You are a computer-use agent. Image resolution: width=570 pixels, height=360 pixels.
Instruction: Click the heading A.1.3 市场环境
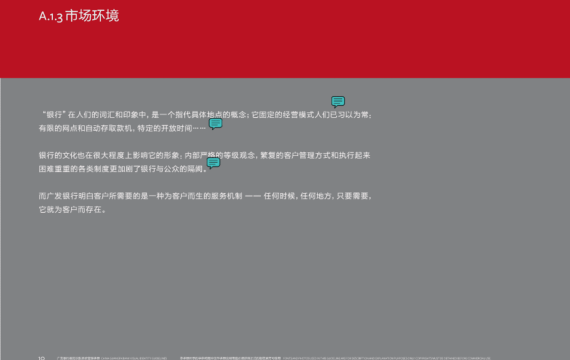[79, 16]
